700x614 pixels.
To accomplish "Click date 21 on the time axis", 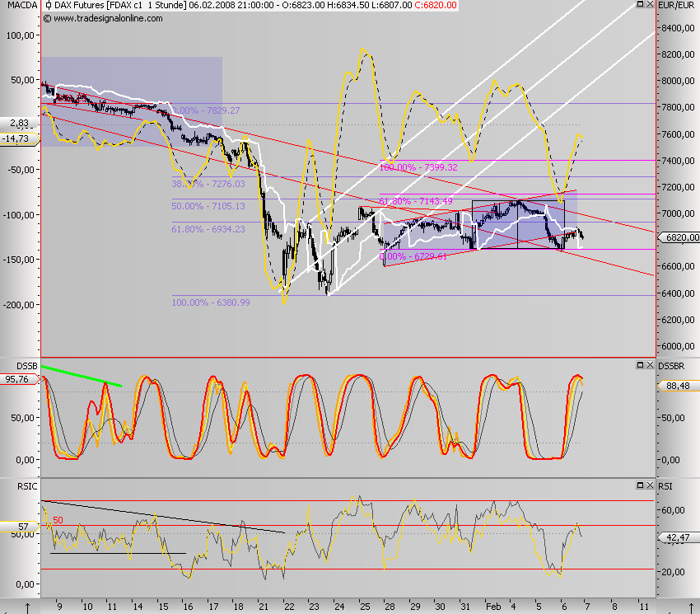I will pos(264,607).
